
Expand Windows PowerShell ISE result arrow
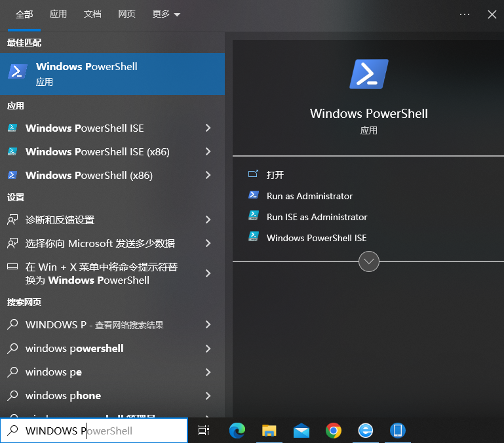[208, 128]
